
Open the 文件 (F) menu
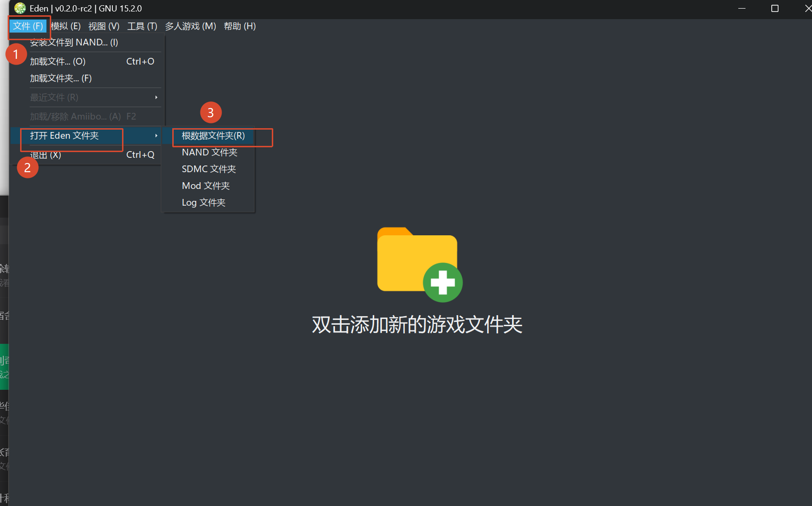pos(28,26)
